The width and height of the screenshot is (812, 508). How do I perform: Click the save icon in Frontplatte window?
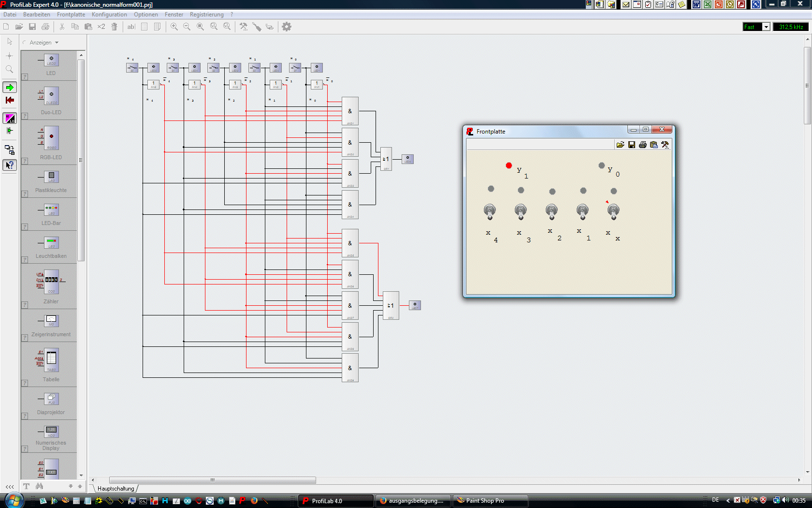click(632, 145)
